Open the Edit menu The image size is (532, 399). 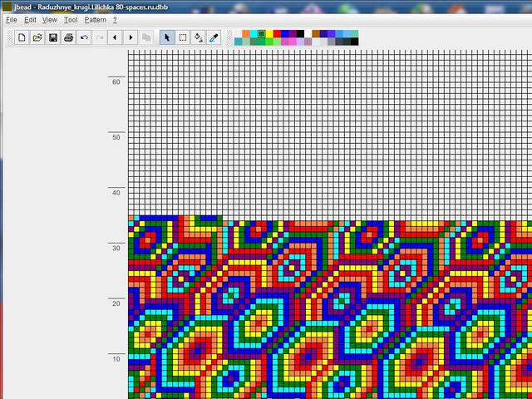point(30,19)
